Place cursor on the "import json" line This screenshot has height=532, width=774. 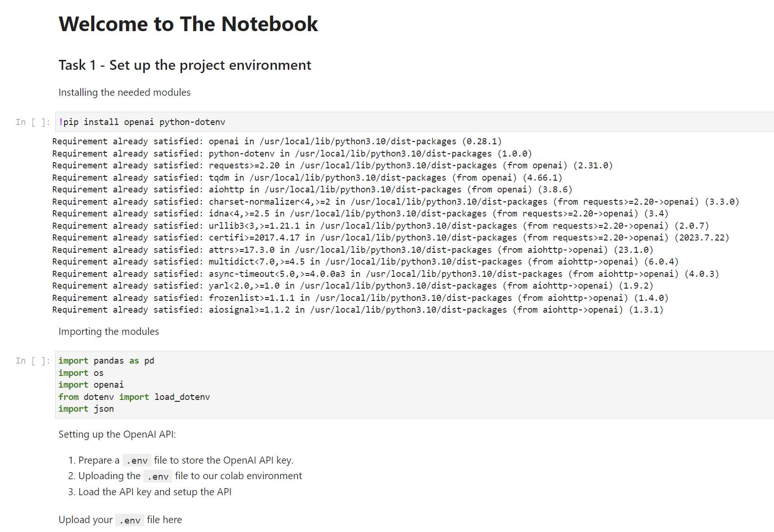(86, 409)
